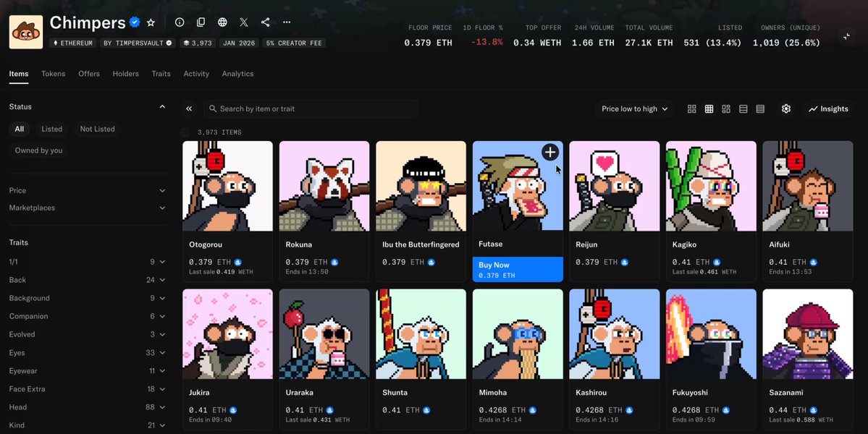Open the Insights panel
Image resolution: width=868 pixels, height=434 pixels.
pos(828,109)
